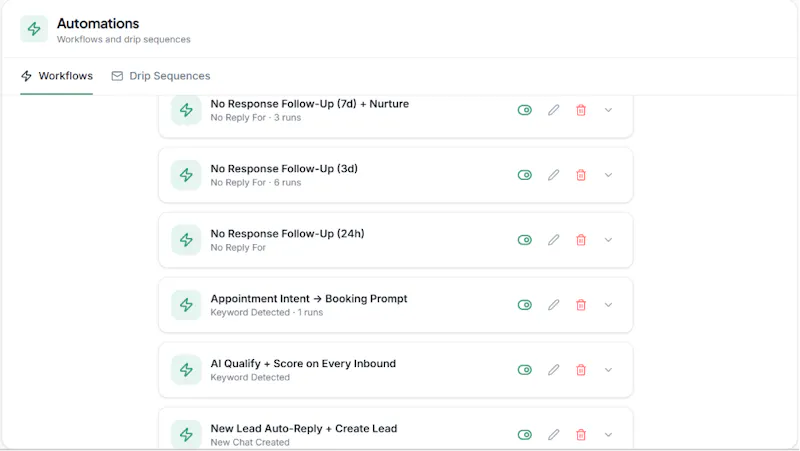
Task: Toggle AI Qualify + Score on Every Inbound
Action: coord(524,370)
